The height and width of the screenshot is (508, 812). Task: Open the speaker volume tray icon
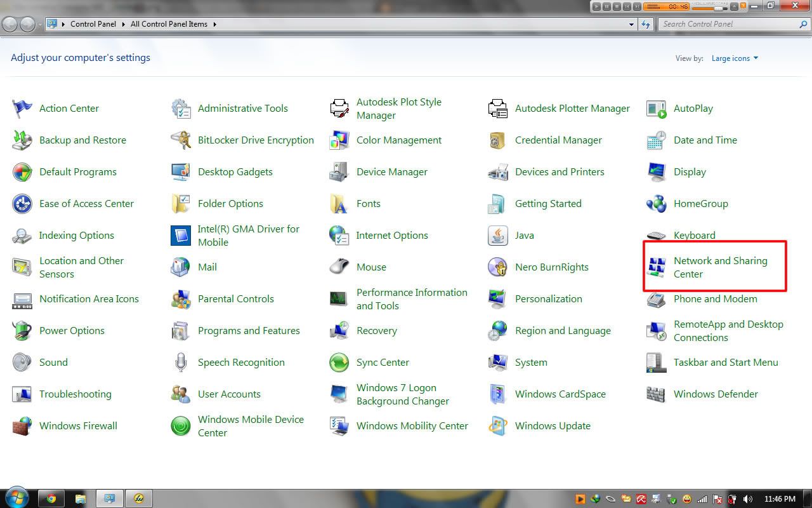(x=748, y=499)
